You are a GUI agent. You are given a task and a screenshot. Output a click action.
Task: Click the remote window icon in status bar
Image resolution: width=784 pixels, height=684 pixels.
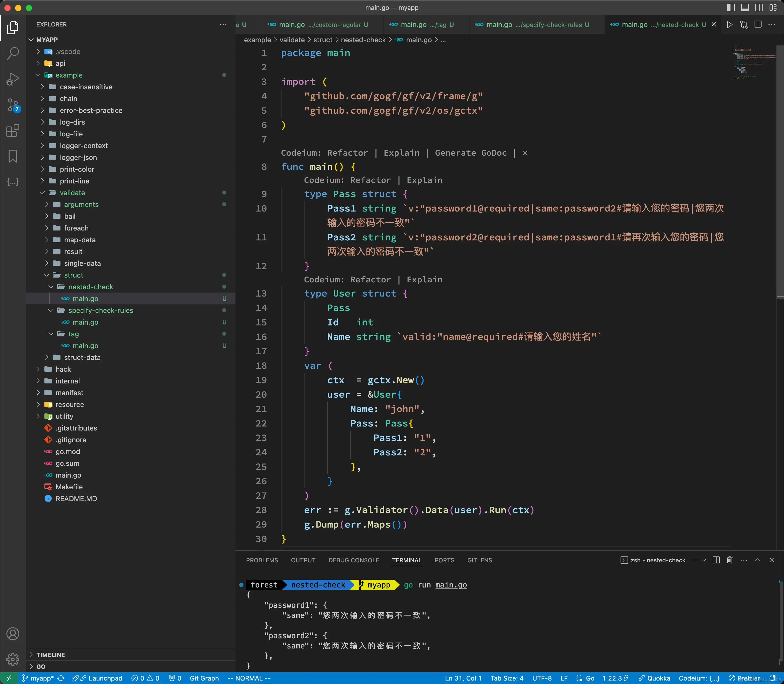(9, 678)
